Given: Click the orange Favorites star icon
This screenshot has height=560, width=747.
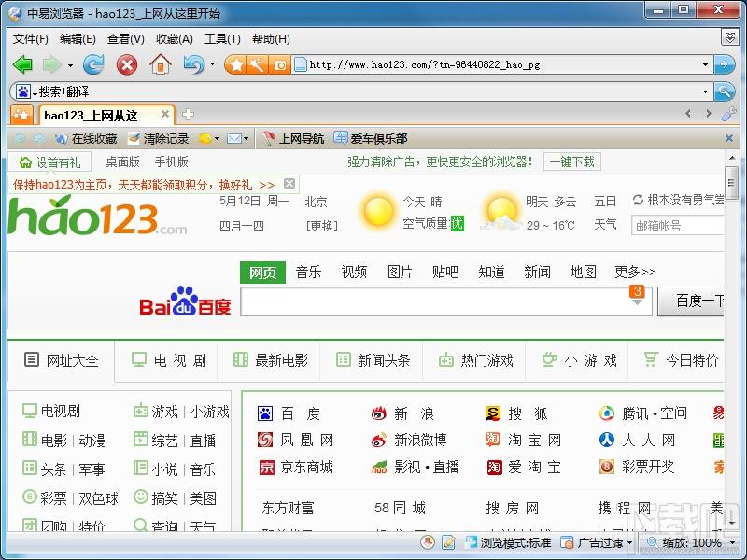Looking at the screenshot, I should coord(236,64).
